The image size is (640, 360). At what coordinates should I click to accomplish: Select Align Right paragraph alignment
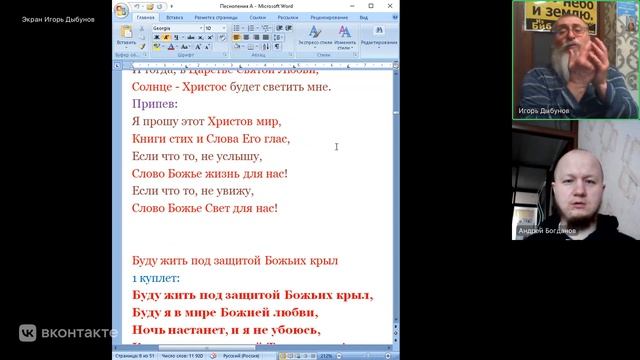(x=256, y=38)
